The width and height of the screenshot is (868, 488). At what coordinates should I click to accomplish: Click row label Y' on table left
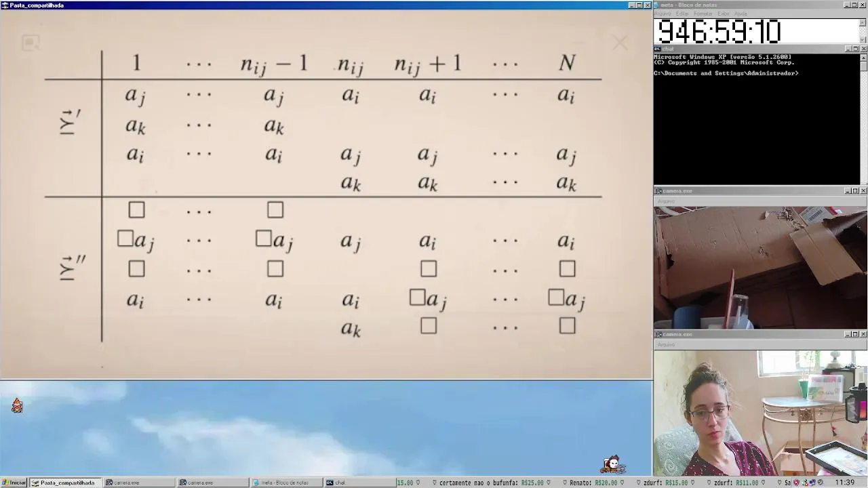point(70,122)
